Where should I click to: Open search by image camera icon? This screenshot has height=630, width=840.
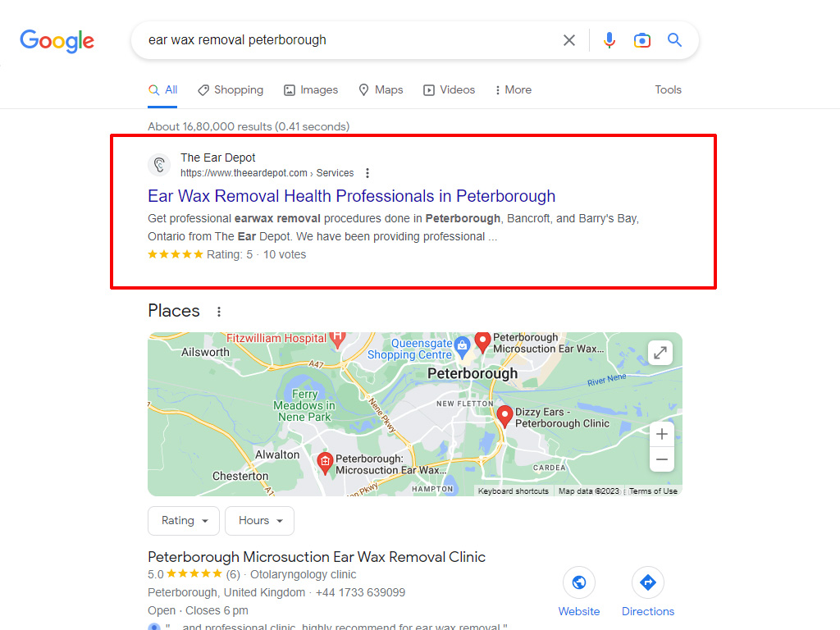pos(641,40)
